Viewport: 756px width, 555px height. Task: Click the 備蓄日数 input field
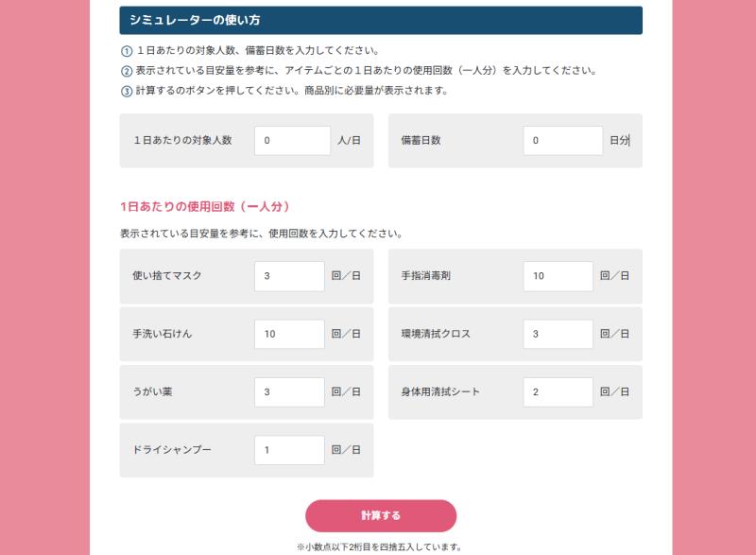coord(562,141)
